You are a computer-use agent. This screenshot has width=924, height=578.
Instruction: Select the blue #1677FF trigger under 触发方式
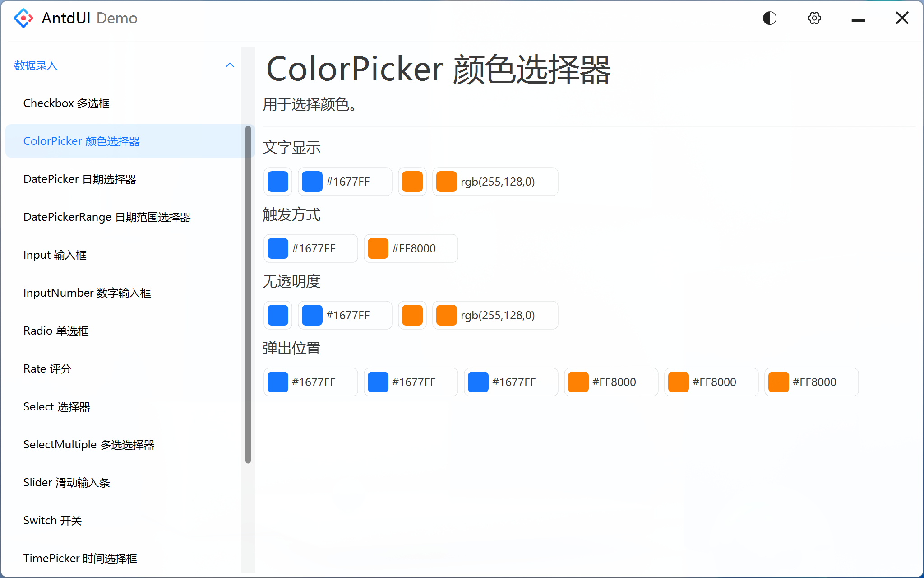[x=310, y=248]
